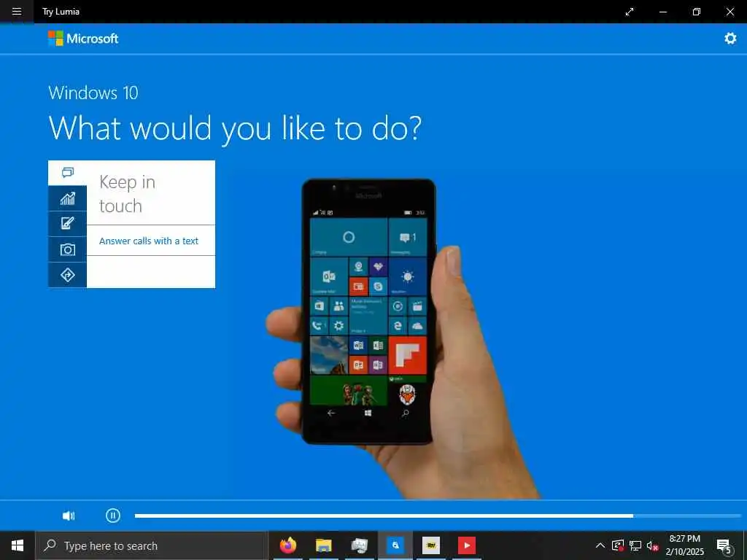Select the Keep in touch chat icon
The image size is (747, 560).
(68, 172)
